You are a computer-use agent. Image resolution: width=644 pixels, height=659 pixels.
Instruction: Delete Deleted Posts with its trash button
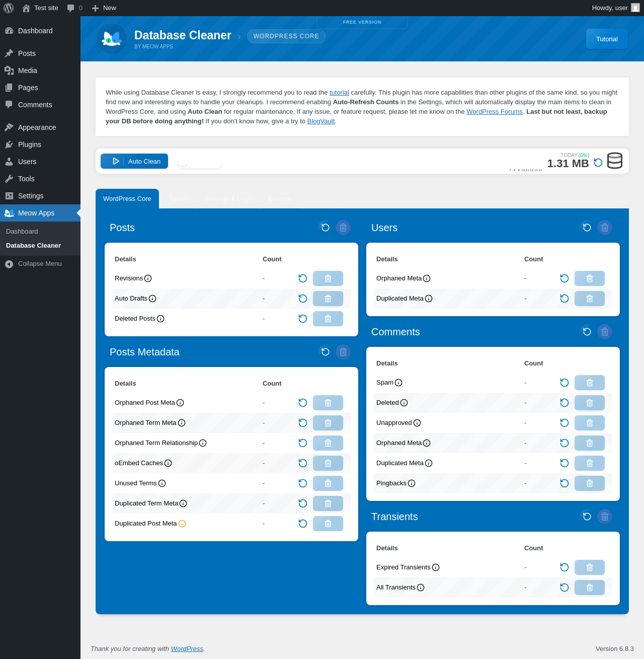328,319
